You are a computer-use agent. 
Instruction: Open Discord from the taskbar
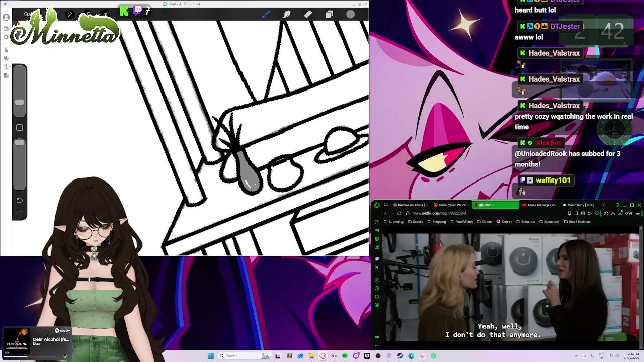point(356,356)
